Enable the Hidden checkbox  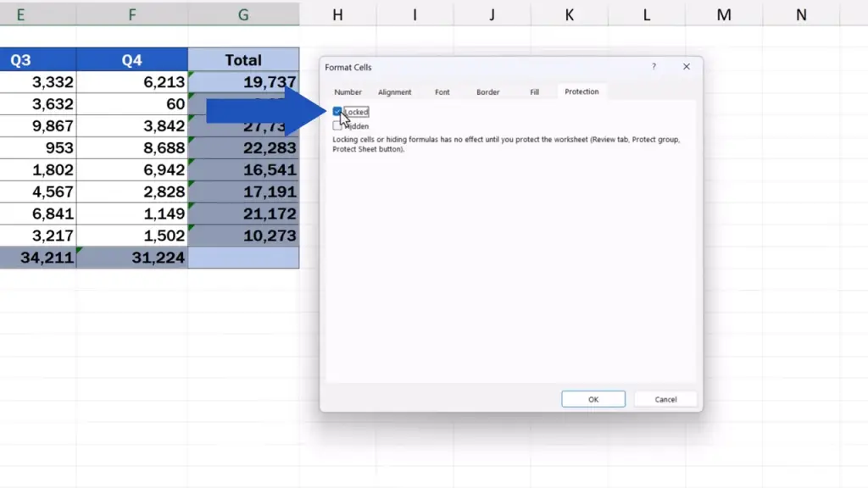point(337,126)
